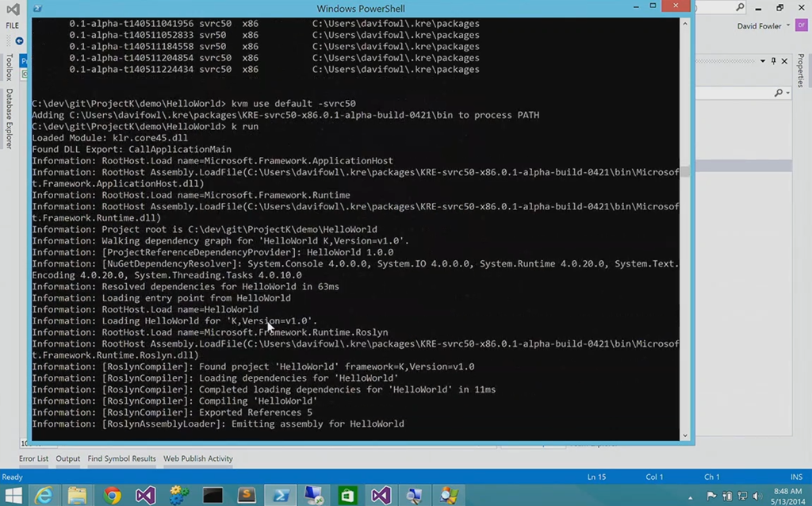Click 'Resolved dependencies for HelloWorld in 63ms' line

point(186,286)
